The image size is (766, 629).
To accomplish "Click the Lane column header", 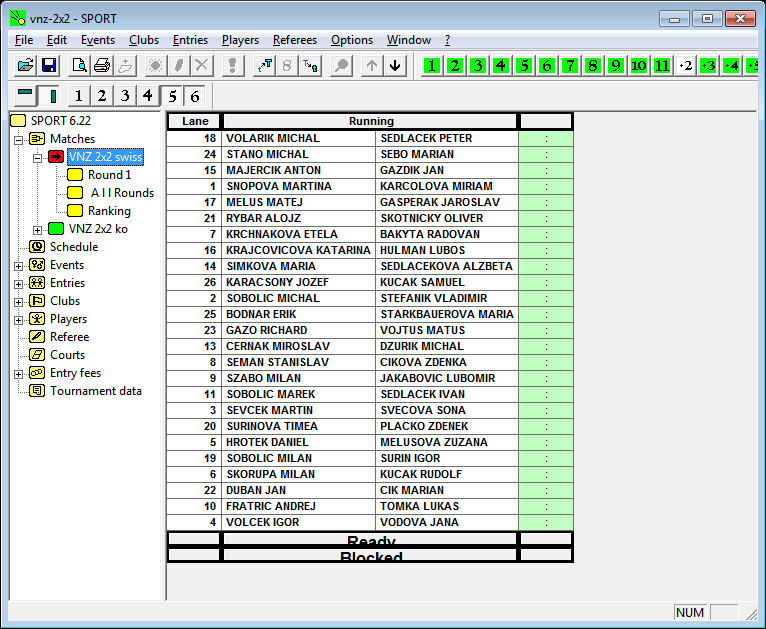I will click(194, 121).
